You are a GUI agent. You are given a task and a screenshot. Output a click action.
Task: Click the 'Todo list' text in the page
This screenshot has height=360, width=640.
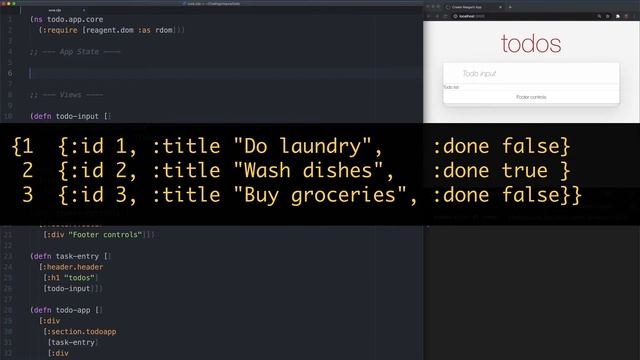[x=451, y=87]
